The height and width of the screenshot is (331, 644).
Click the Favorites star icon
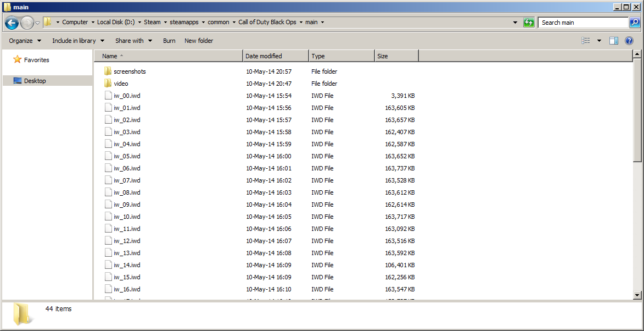[17, 59]
